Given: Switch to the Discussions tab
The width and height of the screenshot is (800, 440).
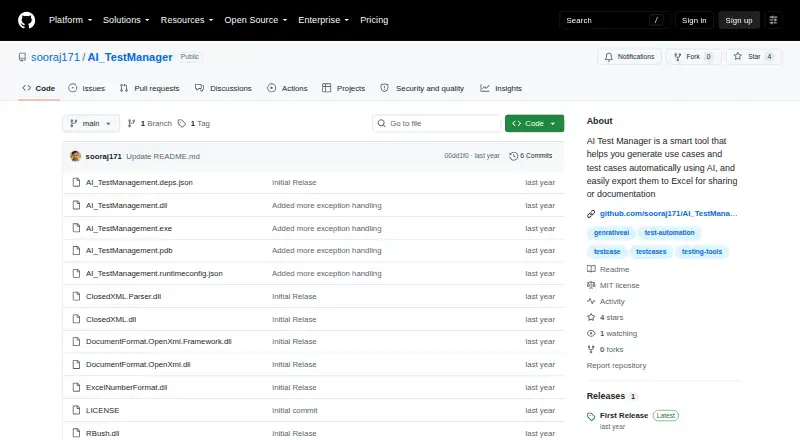Looking at the screenshot, I should click(223, 88).
